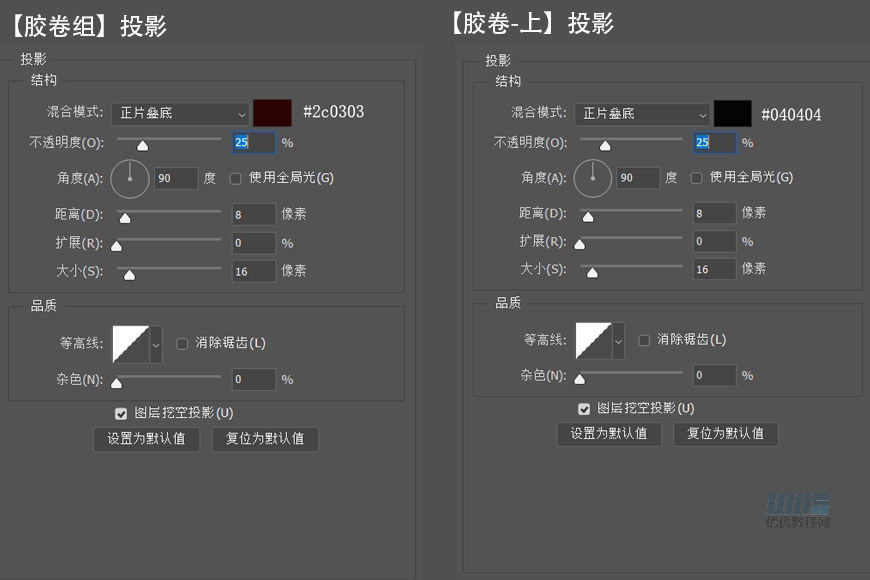Screen dimensions: 870x580
Task: Enable 使用全局光 in the left panel
Action: click(x=235, y=178)
